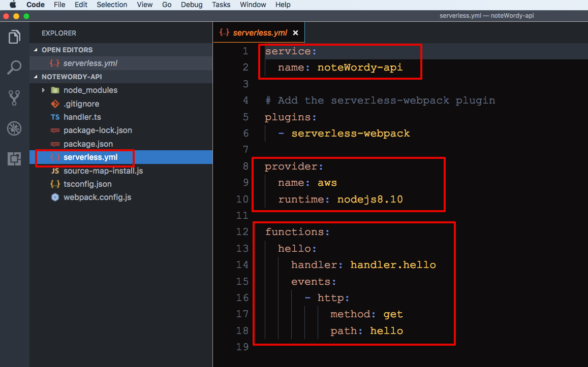Open the Debug menu
The height and width of the screenshot is (367, 588).
click(x=192, y=5)
